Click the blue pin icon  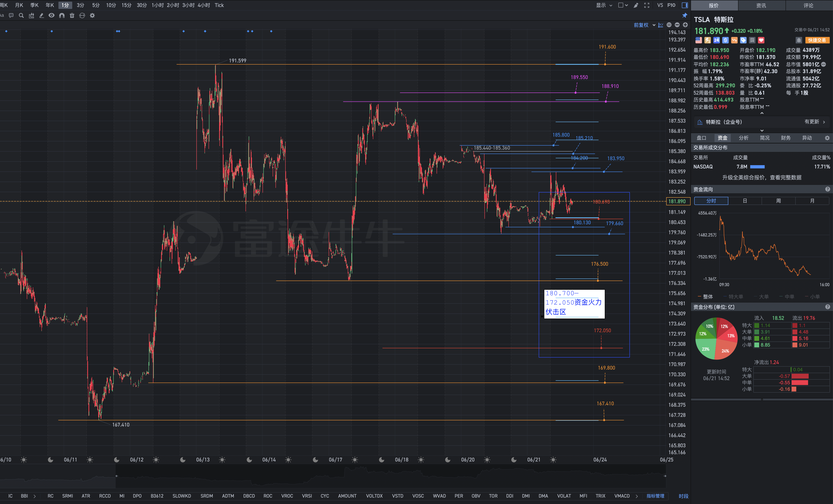[684, 15]
